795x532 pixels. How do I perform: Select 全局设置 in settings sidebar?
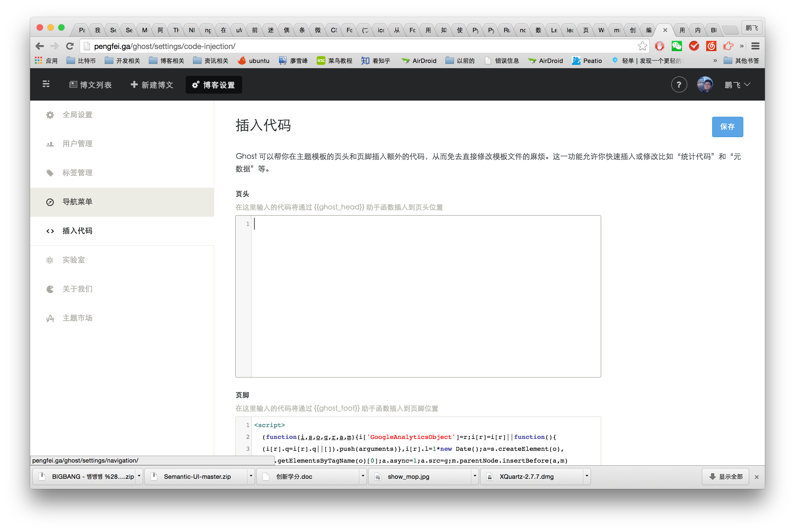point(78,115)
